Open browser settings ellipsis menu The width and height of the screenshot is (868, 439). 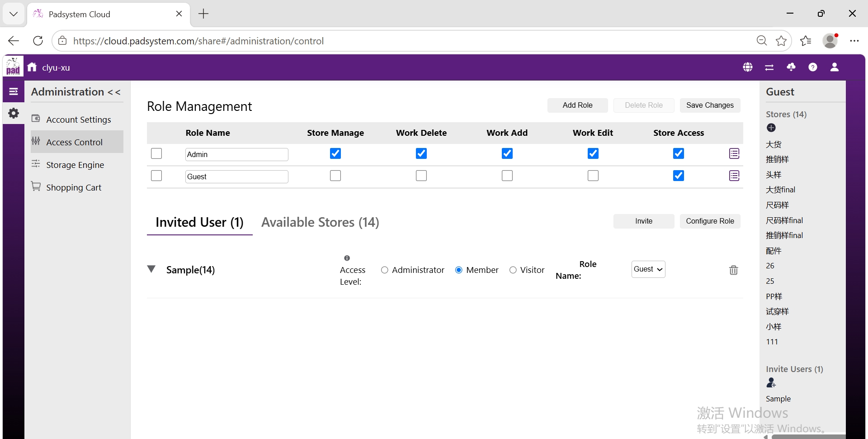854,41
